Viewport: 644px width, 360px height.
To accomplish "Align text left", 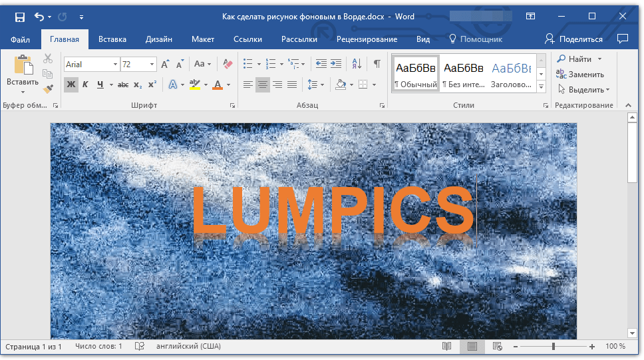I will (x=247, y=85).
